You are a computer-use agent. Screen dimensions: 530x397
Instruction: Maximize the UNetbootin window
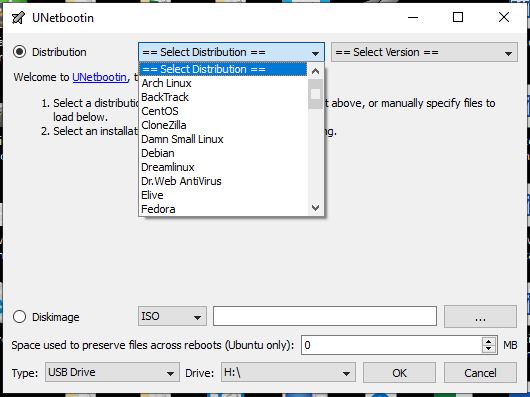point(458,17)
